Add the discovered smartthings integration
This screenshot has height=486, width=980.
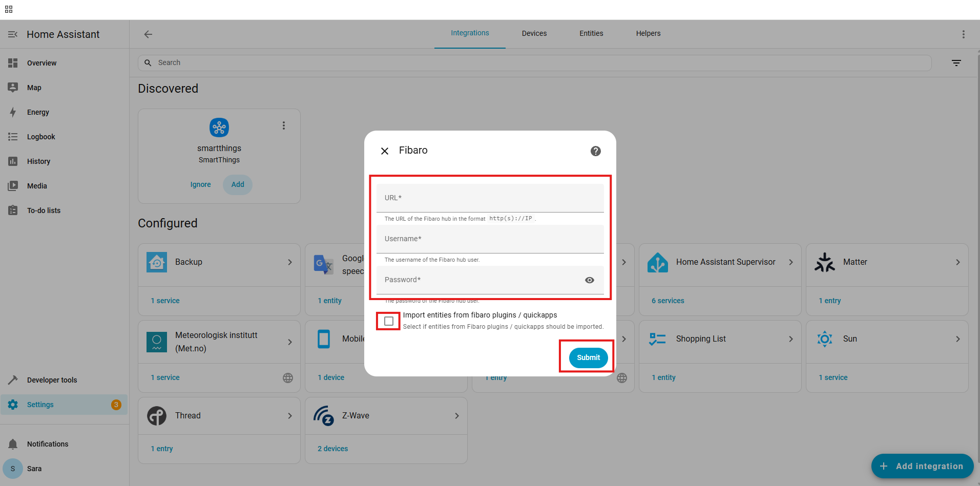tap(238, 184)
